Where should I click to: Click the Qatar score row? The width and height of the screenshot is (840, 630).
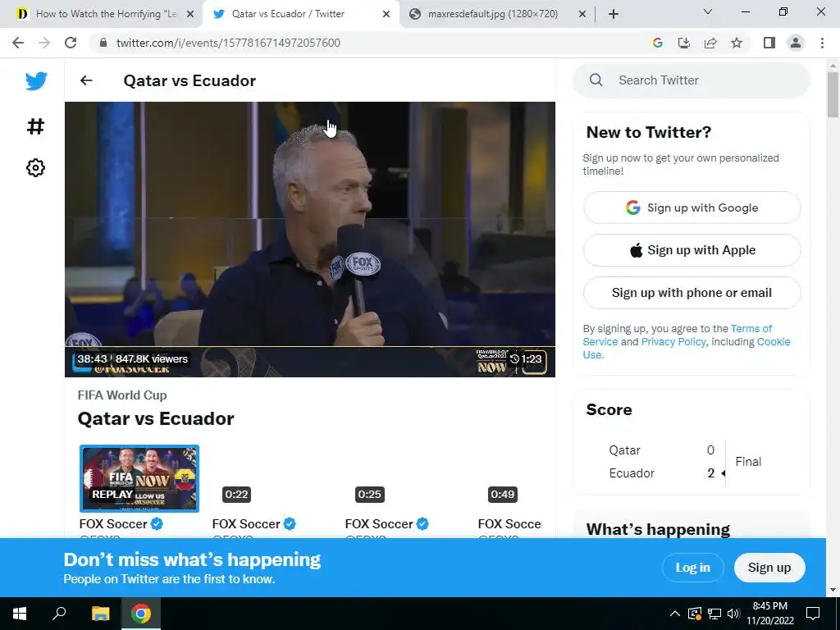(662, 450)
